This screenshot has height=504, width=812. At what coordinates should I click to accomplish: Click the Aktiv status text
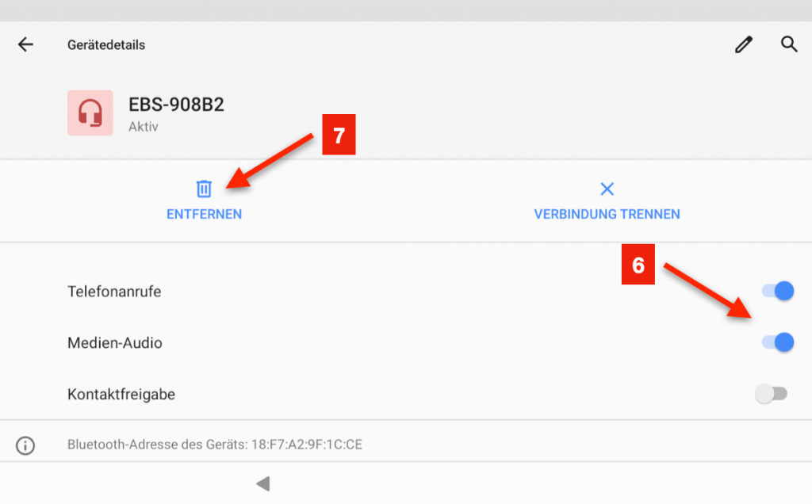pos(144,127)
